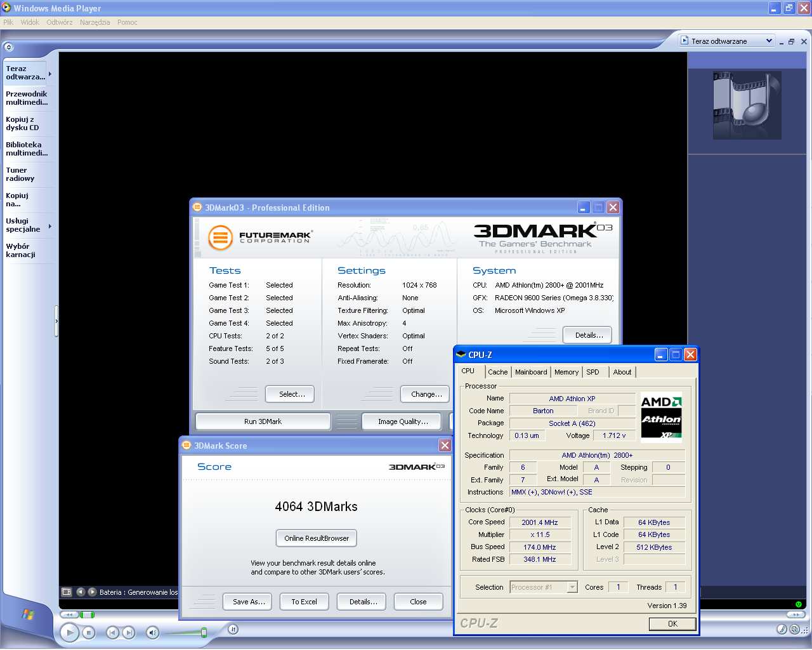Image resolution: width=812 pixels, height=650 pixels.
Task: Select next visualization arrow
Action: (92, 592)
